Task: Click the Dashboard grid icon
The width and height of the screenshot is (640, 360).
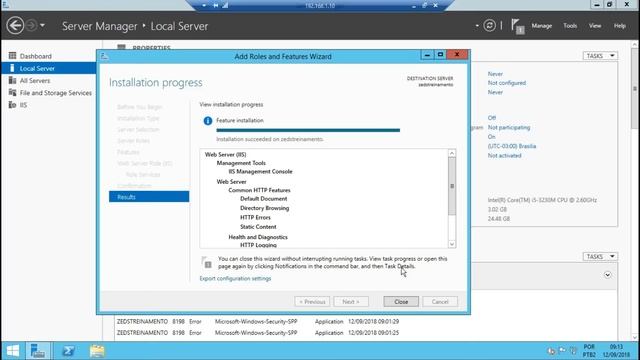Action: click(12, 56)
